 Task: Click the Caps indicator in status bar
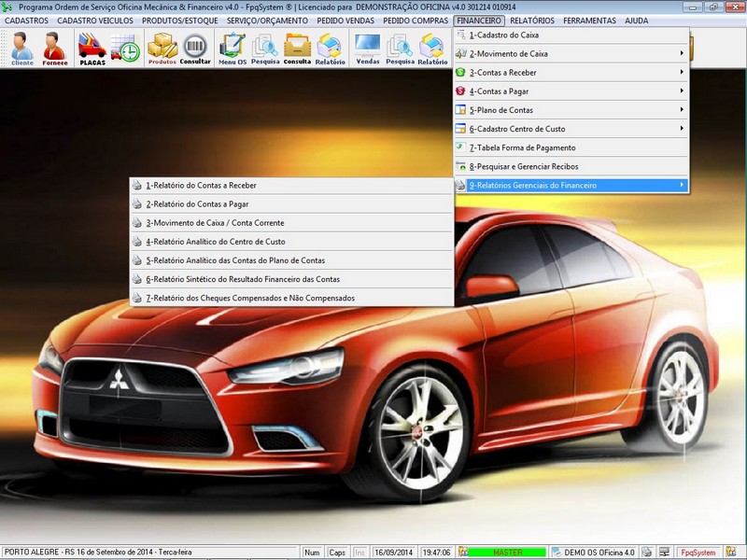(337, 553)
